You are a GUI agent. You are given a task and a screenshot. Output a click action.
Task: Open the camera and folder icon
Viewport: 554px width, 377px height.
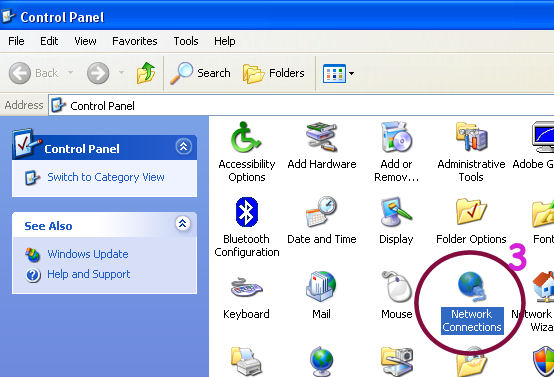click(x=397, y=361)
